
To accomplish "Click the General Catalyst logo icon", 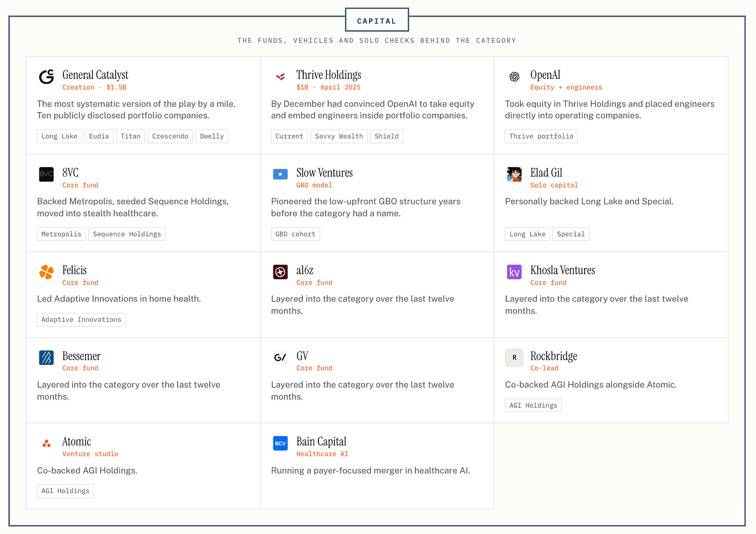I will [x=47, y=77].
